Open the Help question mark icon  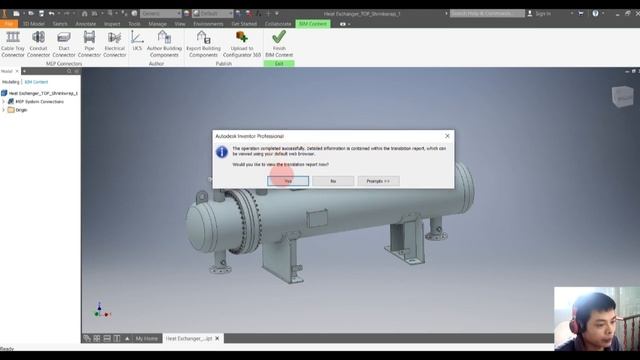pyautogui.click(x=596, y=13)
